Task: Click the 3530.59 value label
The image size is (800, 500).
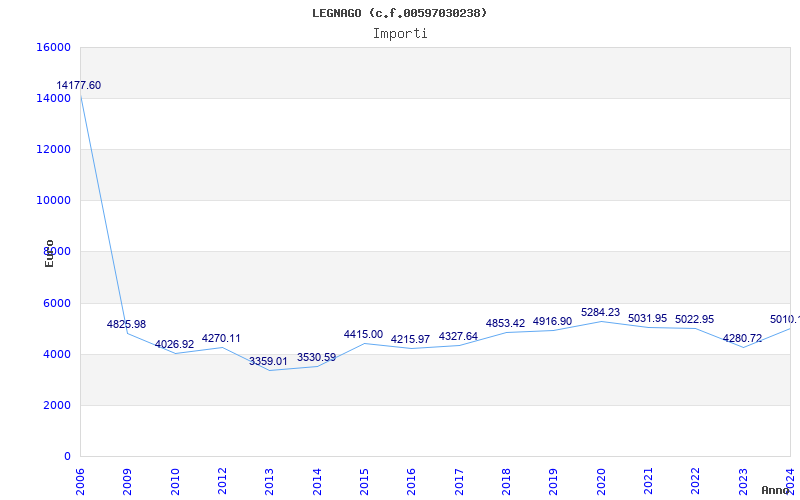Action: tap(317, 357)
